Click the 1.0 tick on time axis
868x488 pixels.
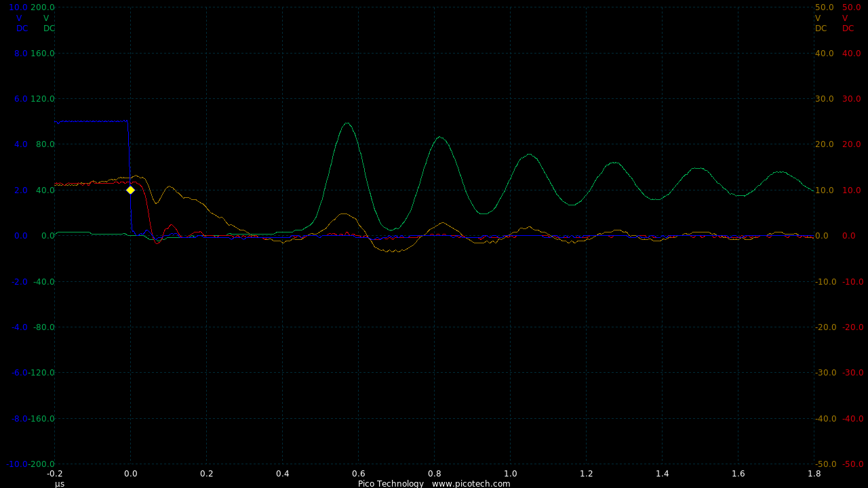point(510,474)
